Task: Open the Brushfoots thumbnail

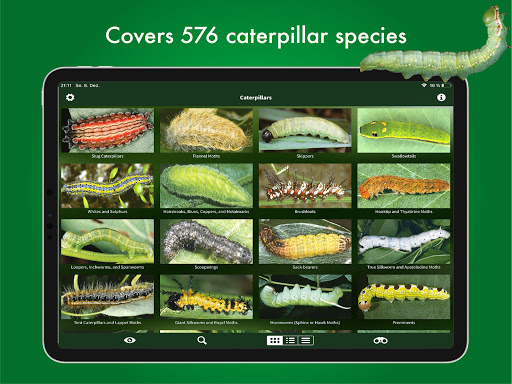Action: point(305,186)
